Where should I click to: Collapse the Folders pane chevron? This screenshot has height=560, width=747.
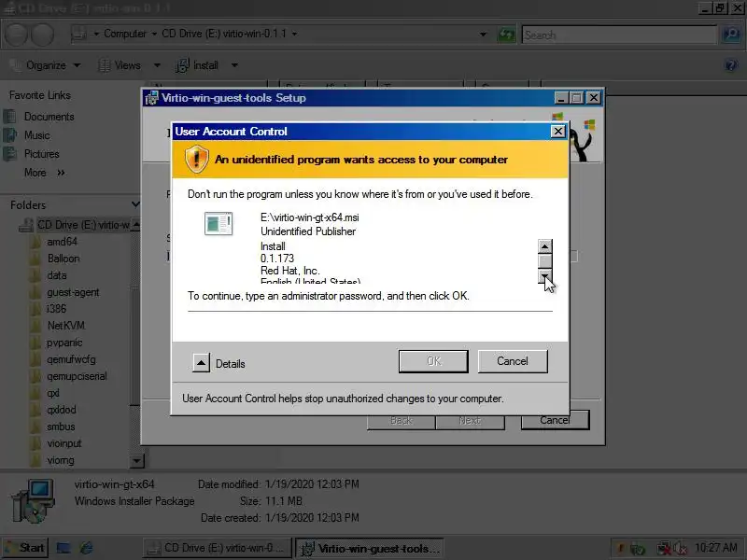135,204
